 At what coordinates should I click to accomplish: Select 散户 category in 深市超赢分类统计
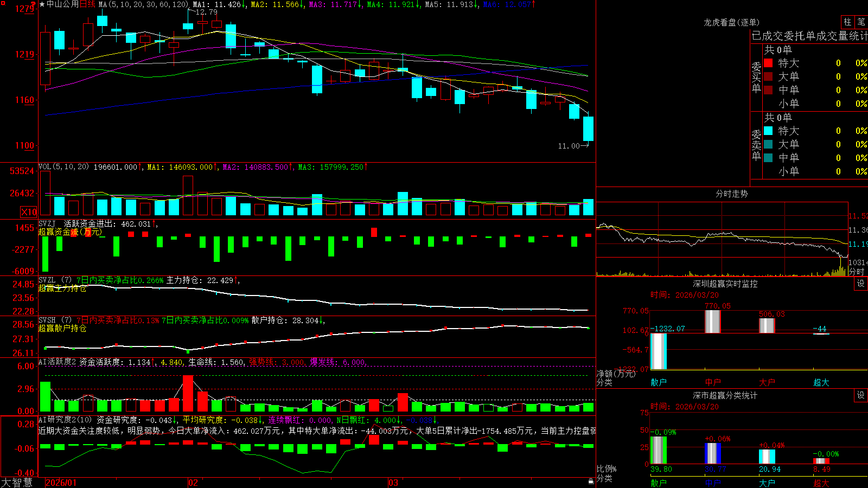(659, 483)
